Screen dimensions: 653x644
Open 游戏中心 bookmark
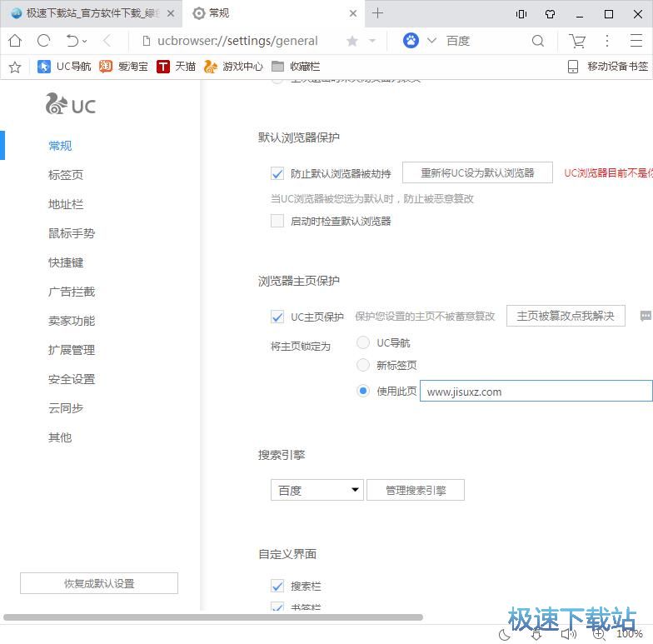click(x=233, y=67)
